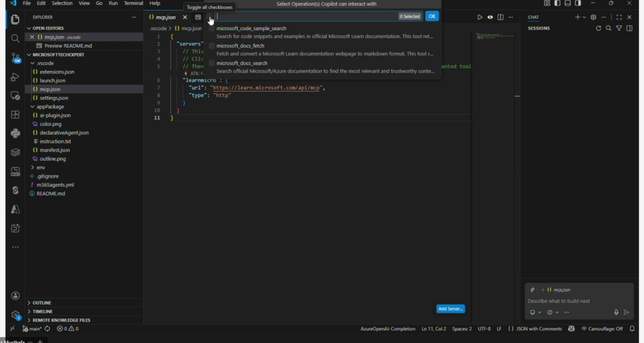Collapse the appPackage folder
Image resolution: width=644 pixels, height=343 pixels.
click(50, 107)
